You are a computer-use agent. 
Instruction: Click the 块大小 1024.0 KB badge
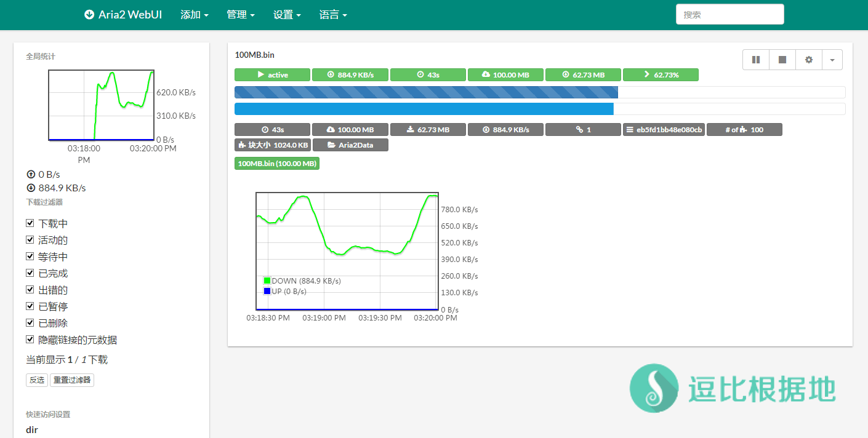[x=272, y=145]
